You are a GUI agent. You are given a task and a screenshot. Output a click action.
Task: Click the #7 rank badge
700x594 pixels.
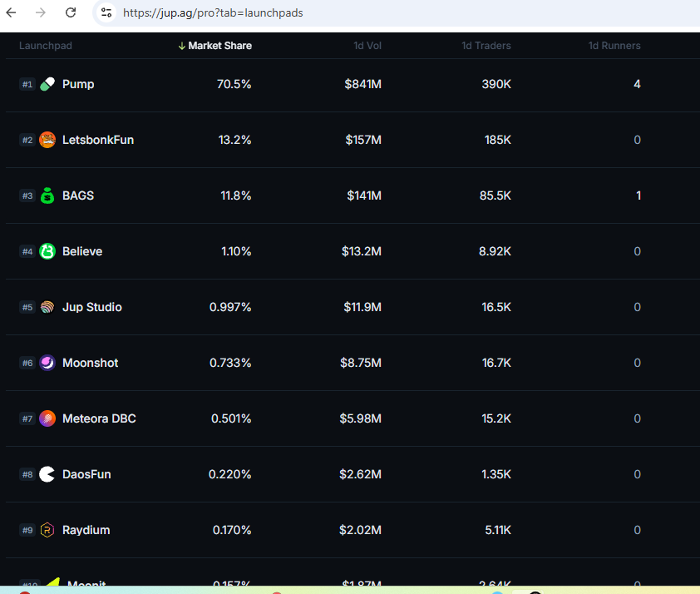pyautogui.click(x=27, y=418)
